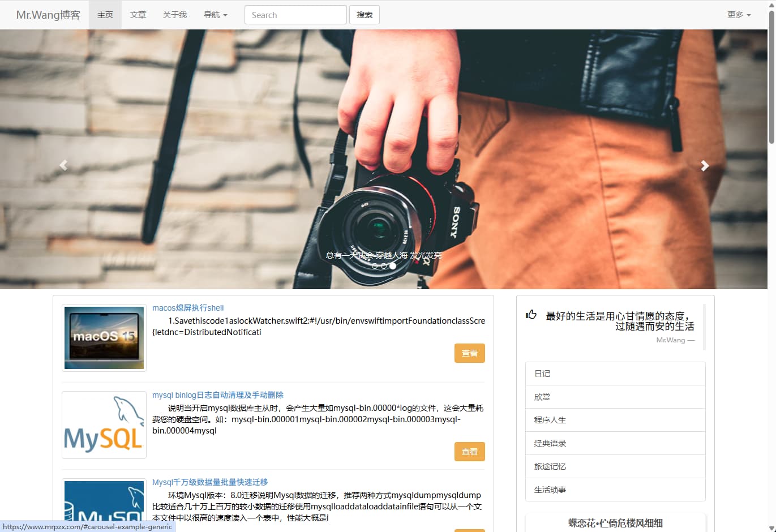Screen dimensions: 776x532
Task: Open the mysql binlog日志自动清理及手动删除 article
Action: pyautogui.click(x=218, y=394)
